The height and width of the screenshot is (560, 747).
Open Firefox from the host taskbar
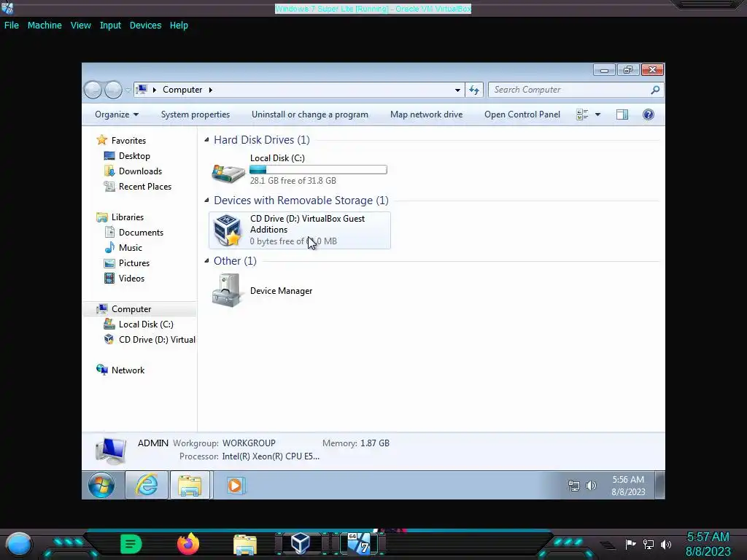point(187,544)
